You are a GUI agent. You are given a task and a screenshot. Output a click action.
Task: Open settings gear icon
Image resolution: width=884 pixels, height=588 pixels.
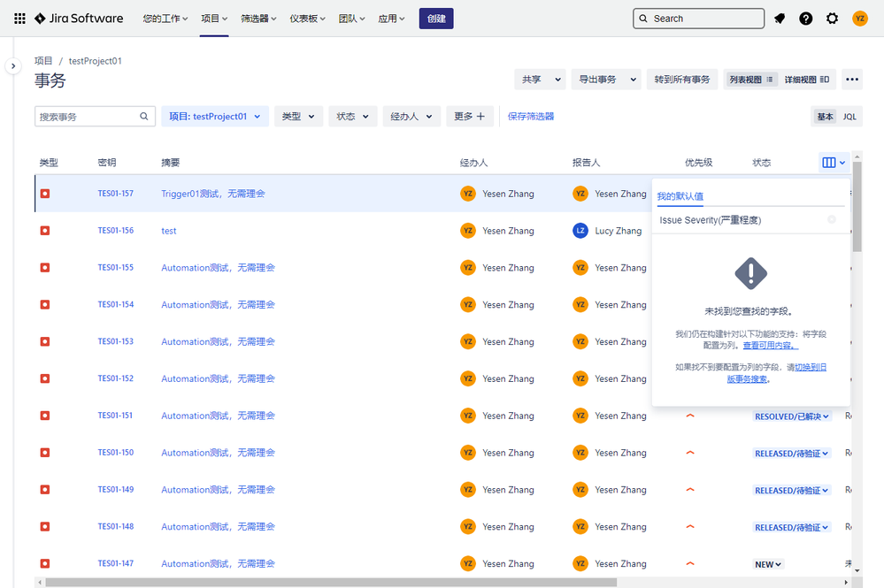[x=832, y=19]
